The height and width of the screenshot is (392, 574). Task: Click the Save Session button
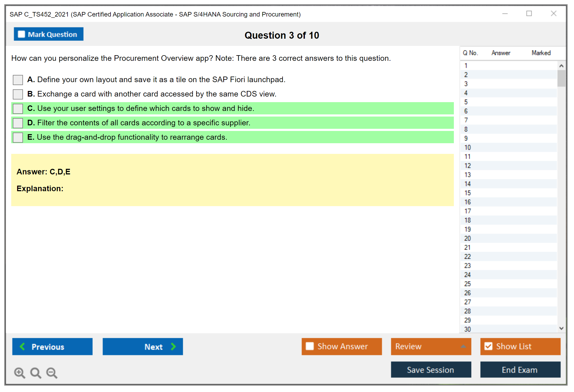pyautogui.click(x=431, y=370)
